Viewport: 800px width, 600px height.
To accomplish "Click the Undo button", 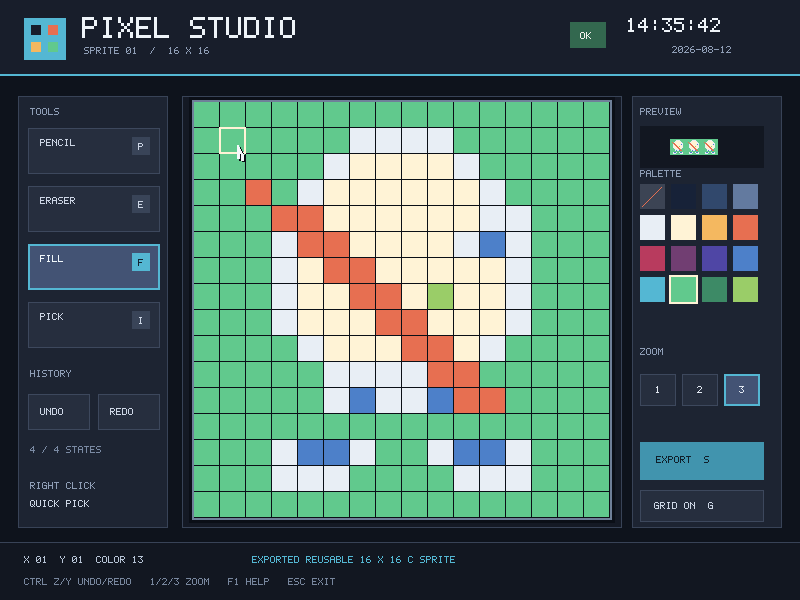I will click(59, 412).
